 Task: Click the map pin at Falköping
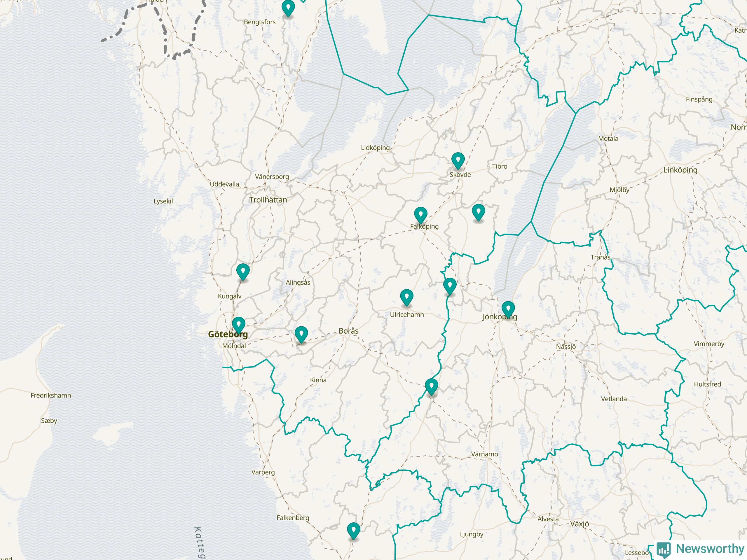(420, 215)
